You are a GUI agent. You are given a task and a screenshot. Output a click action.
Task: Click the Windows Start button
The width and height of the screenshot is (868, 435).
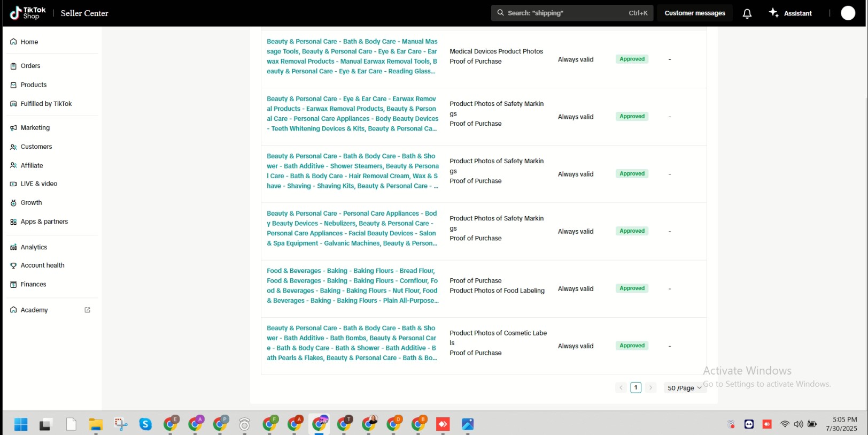[21, 425]
